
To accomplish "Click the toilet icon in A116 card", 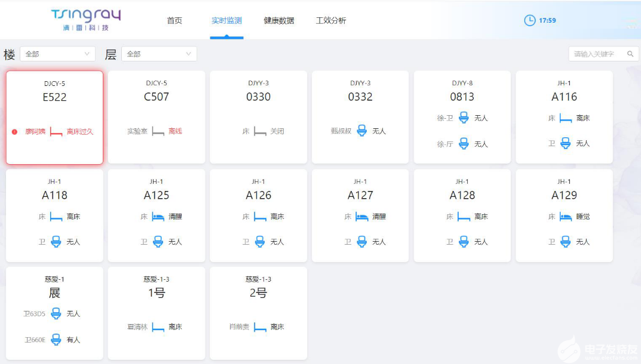I will coord(565,143).
